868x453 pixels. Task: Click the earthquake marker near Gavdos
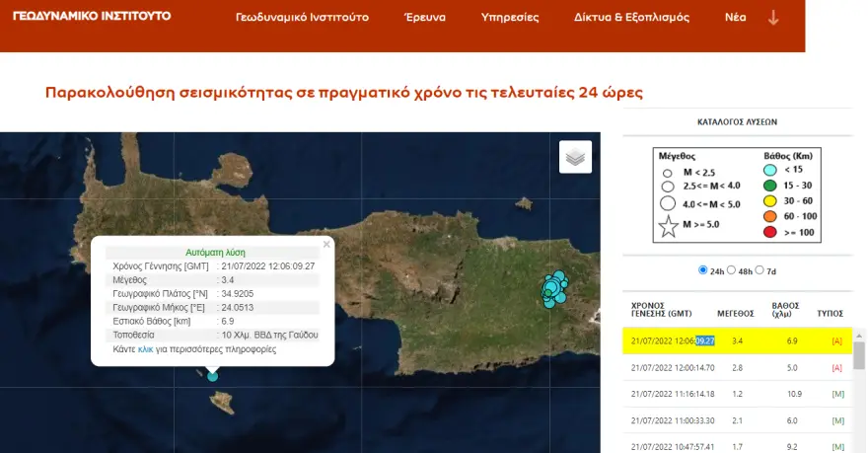coord(213,375)
